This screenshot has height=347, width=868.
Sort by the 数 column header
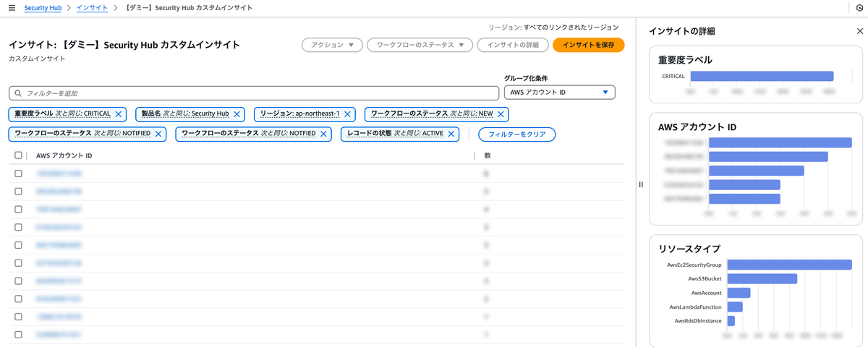488,155
